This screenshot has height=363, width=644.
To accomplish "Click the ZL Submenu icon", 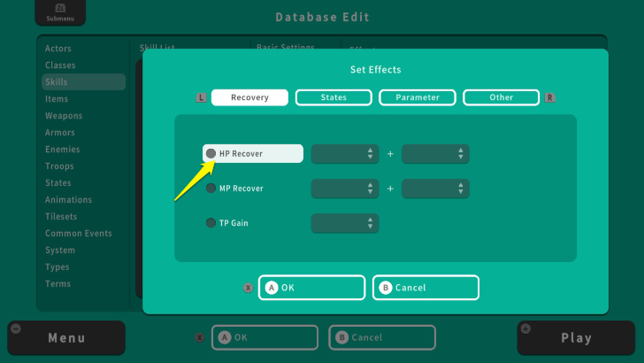I will pos(60,12).
